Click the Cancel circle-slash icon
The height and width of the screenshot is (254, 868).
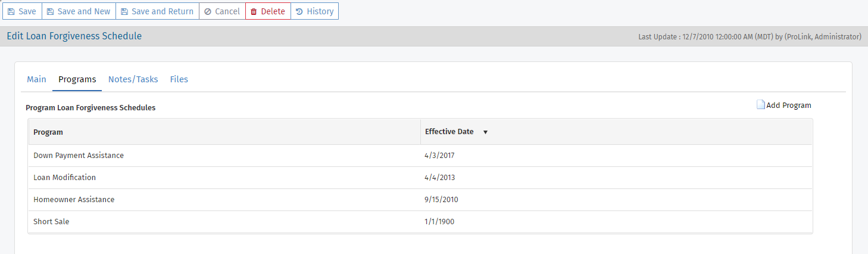[x=208, y=11]
